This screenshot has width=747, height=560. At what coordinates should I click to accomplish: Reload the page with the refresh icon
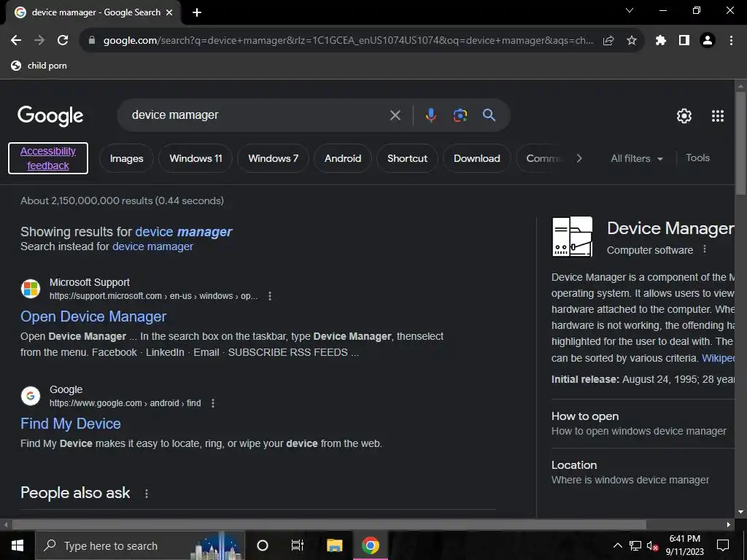click(x=63, y=41)
